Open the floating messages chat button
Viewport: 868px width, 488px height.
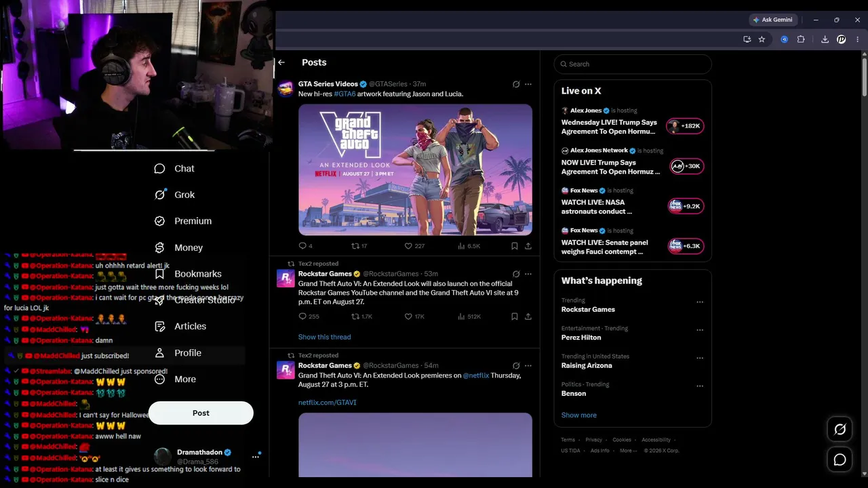(840, 460)
